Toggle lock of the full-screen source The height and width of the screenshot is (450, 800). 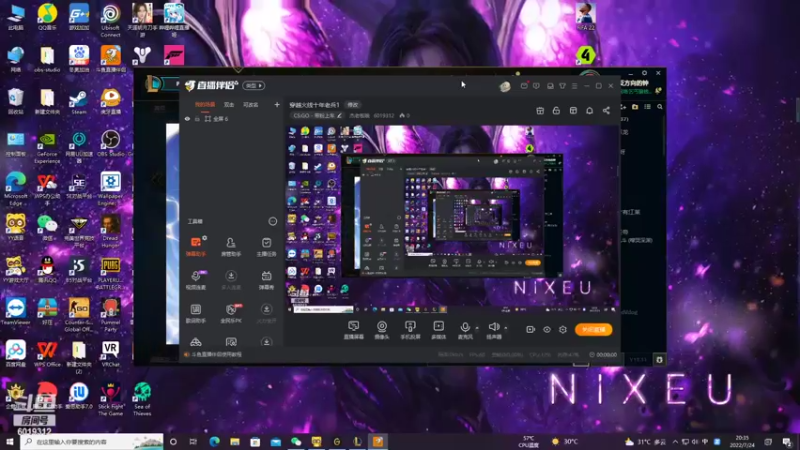coord(197,119)
